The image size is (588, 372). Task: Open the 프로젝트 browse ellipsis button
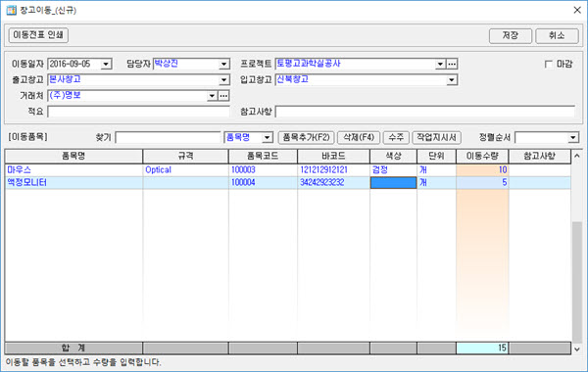pos(452,64)
